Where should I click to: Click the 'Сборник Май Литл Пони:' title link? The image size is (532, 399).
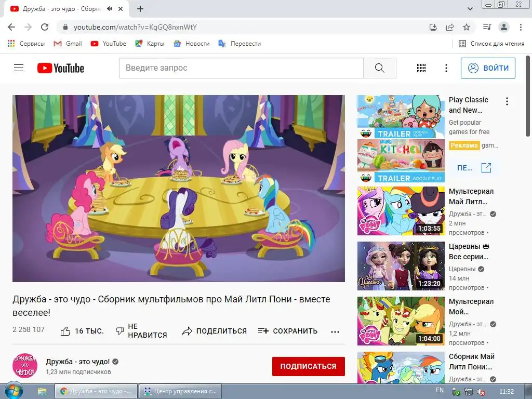[472, 362]
